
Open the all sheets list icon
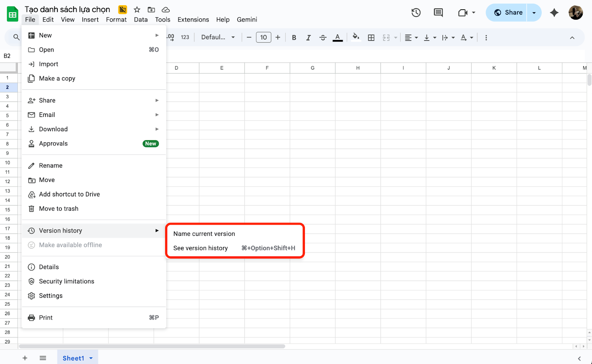(x=43, y=358)
